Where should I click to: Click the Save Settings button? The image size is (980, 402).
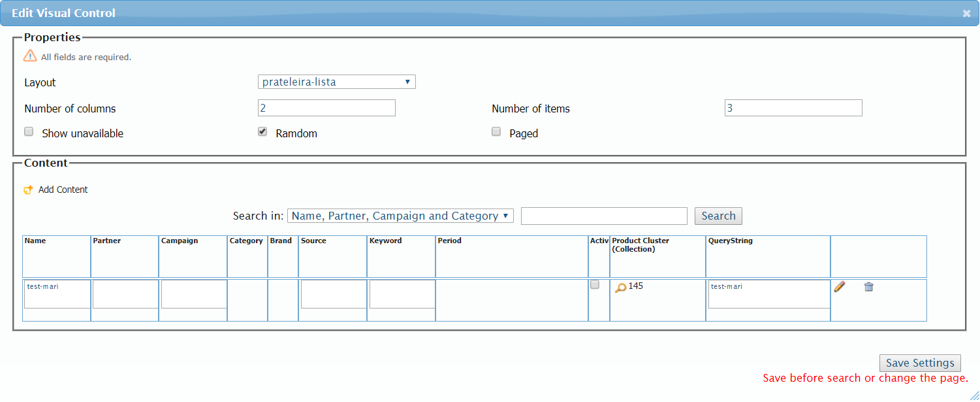[919, 363]
